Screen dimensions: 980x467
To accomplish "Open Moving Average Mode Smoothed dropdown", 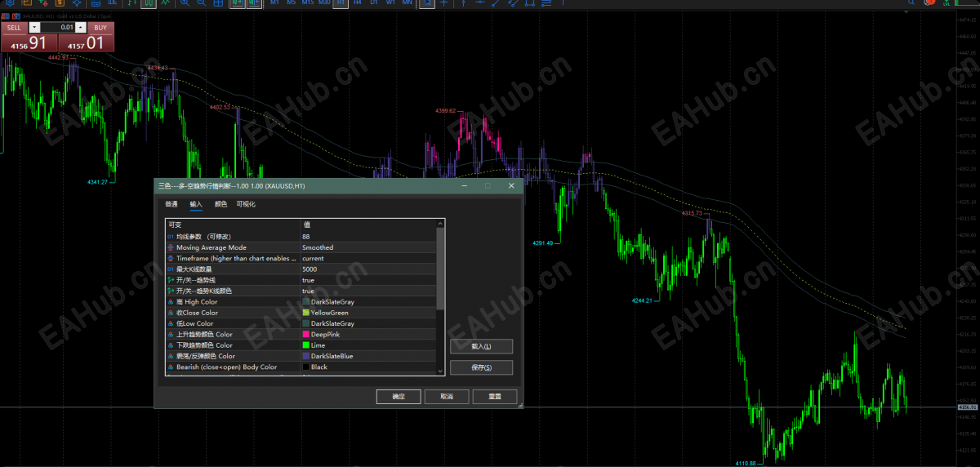I will coord(368,247).
